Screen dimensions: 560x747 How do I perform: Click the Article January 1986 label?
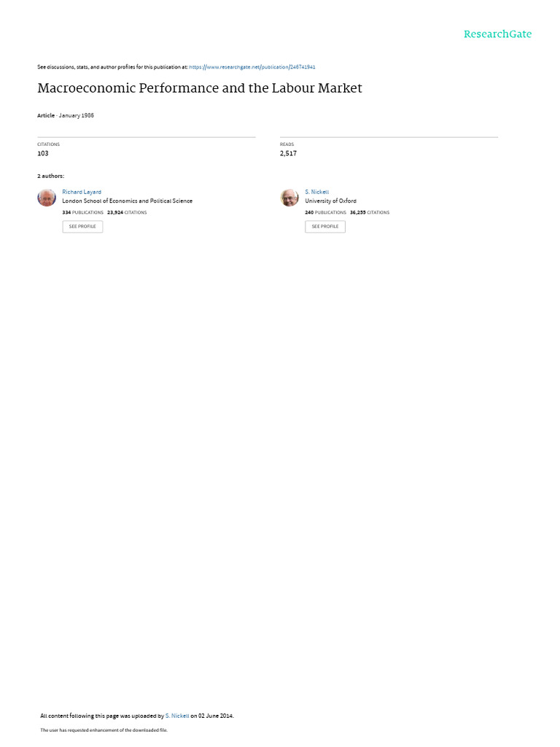[x=66, y=115]
